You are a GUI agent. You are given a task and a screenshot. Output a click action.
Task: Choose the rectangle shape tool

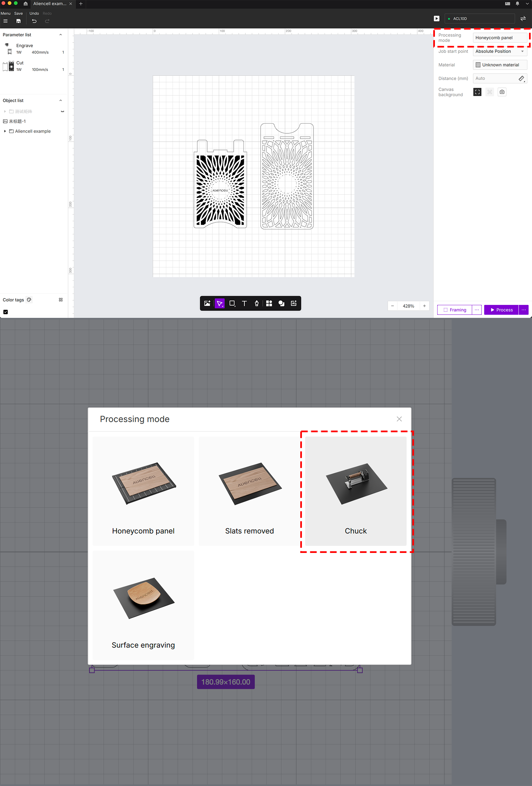[232, 303]
